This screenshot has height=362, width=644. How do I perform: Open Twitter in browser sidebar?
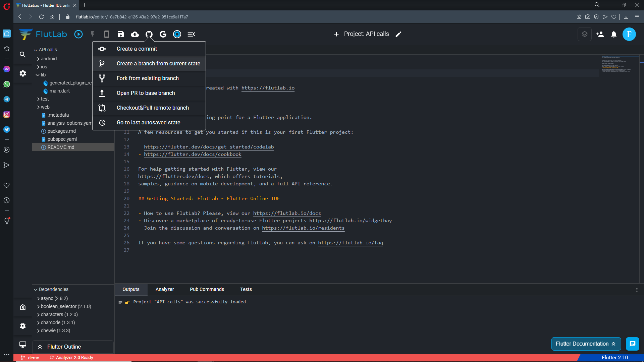click(x=7, y=129)
